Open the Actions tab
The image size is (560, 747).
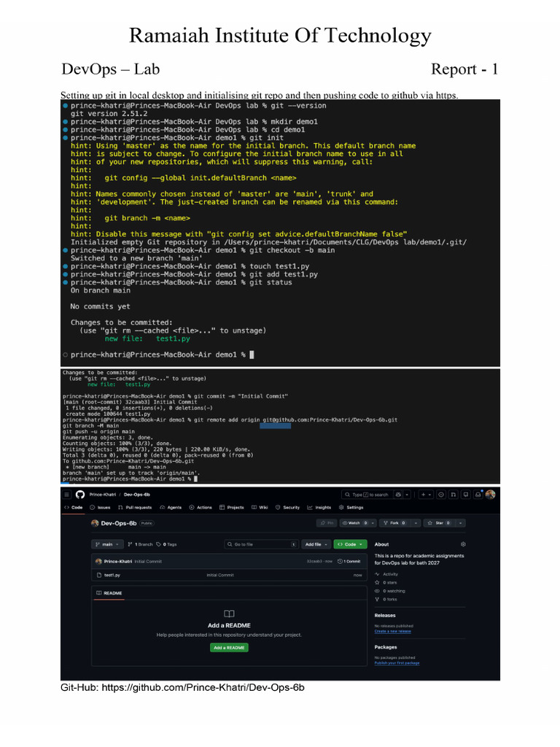pos(201,508)
